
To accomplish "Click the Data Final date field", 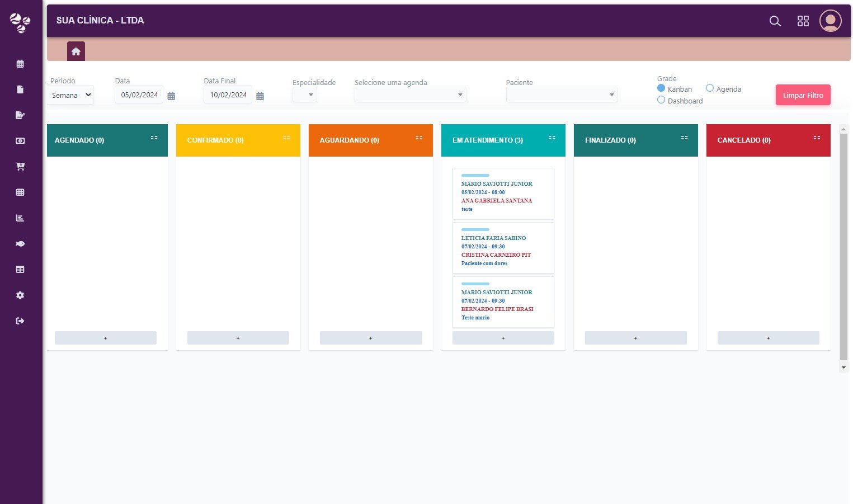I will pos(228,95).
